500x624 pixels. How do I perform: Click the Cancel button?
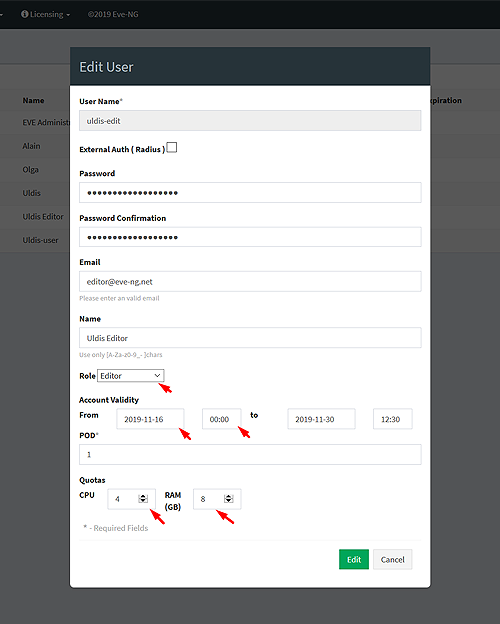[393, 559]
